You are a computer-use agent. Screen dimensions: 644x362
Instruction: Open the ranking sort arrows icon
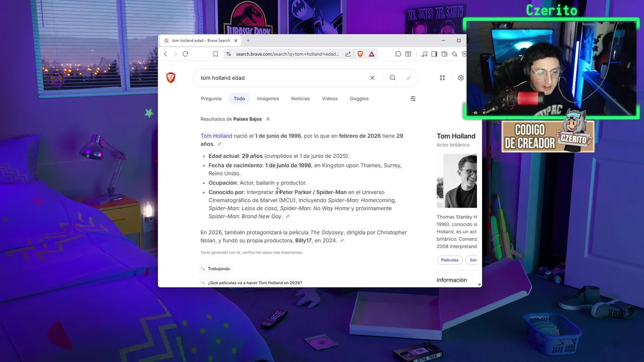(442, 78)
